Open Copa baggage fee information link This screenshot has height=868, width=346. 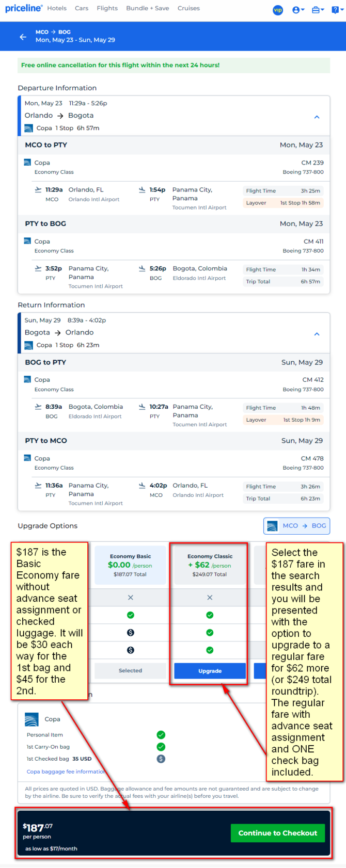[x=66, y=771]
